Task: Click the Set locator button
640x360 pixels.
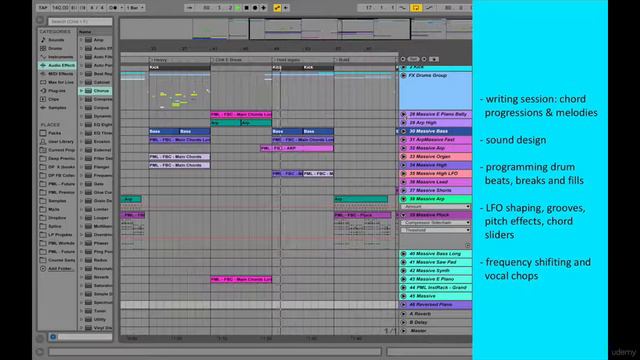Action: coord(413,59)
